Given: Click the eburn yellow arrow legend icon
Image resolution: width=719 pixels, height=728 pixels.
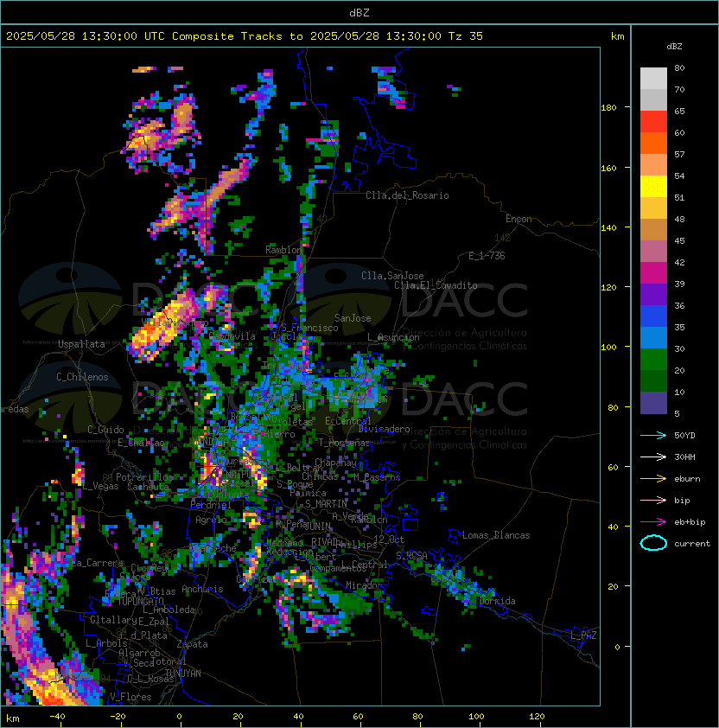Looking at the screenshot, I should pyautogui.click(x=653, y=479).
